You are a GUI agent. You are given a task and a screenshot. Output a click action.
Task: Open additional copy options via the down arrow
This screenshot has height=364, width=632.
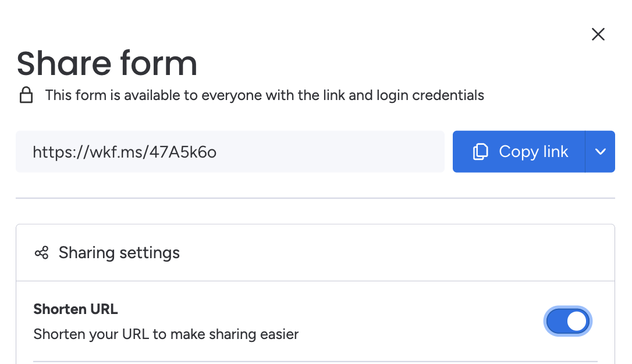600,151
